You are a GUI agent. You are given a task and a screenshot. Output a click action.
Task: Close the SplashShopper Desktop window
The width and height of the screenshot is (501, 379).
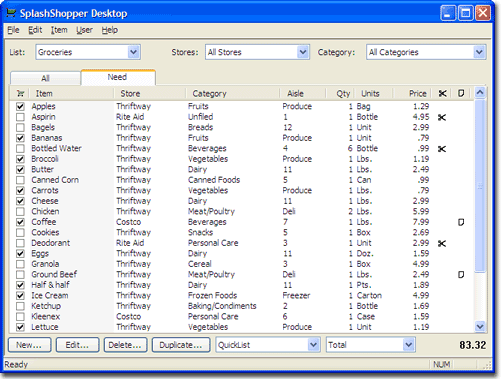click(483, 13)
